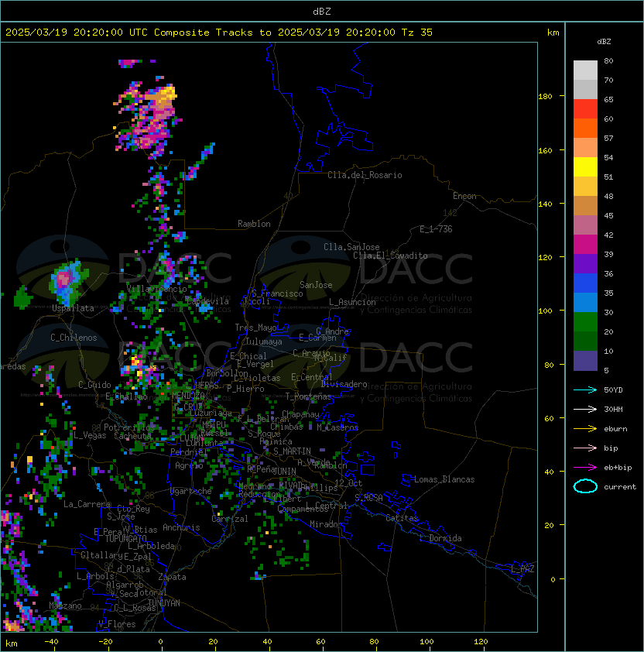Click the magenta eb+bip arrow symbol
644x652 pixels.
click(585, 468)
